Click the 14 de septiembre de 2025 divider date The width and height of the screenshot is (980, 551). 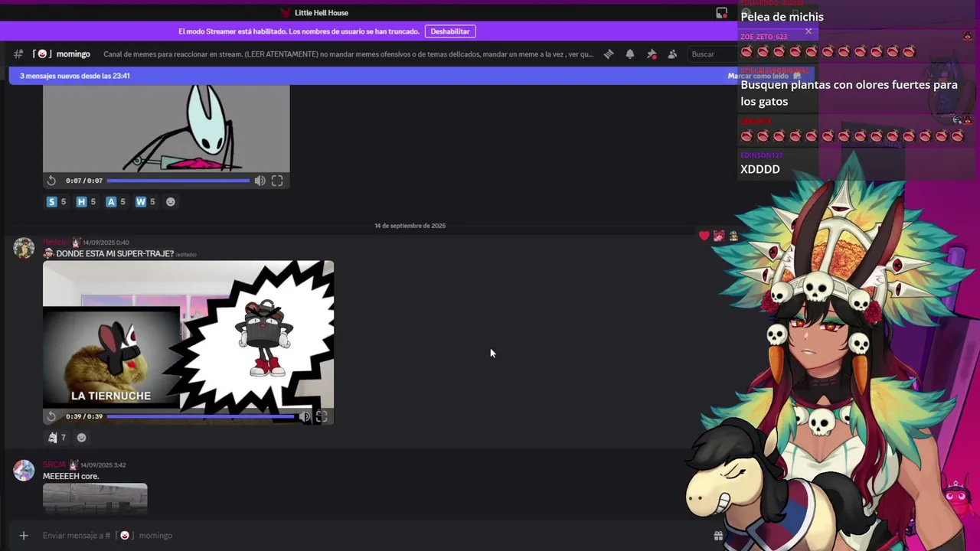coord(410,226)
